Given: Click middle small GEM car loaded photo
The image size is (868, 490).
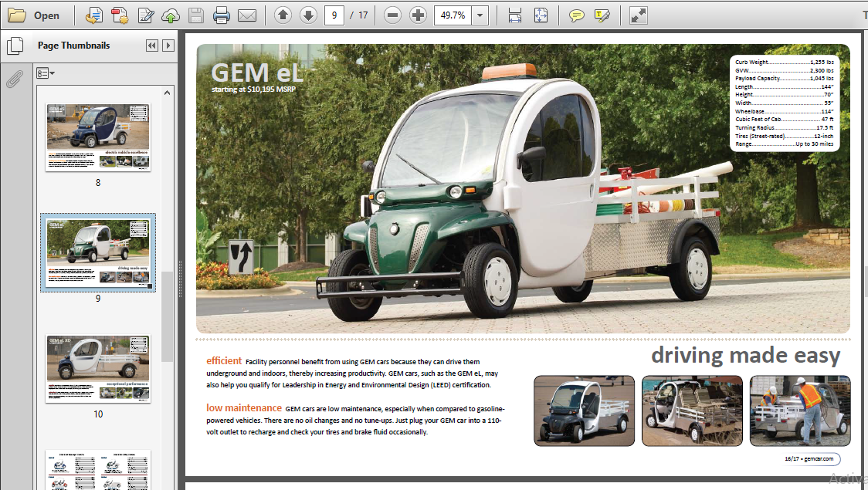Looking at the screenshot, I should pyautogui.click(x=692, y=411).
